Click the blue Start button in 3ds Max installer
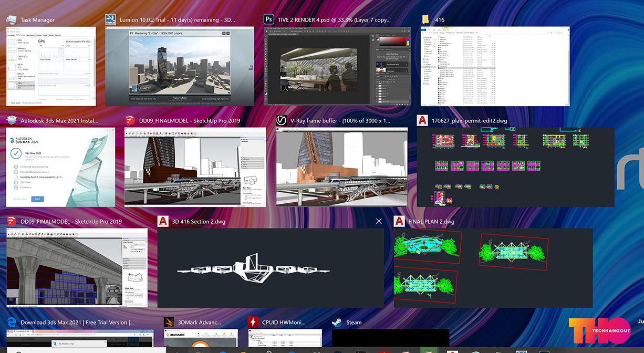The width and height of the screenshot is (644, 353). point(37,199)
